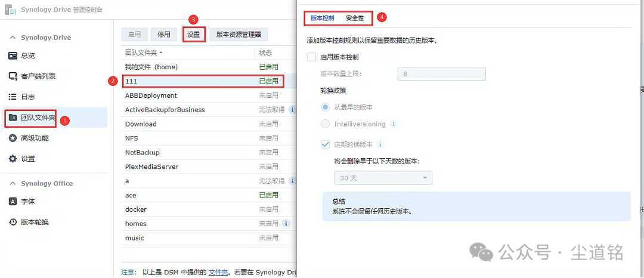Open the client list (客户端列表) icon
This screenshot has height=278, width=644.
[13, 76]
